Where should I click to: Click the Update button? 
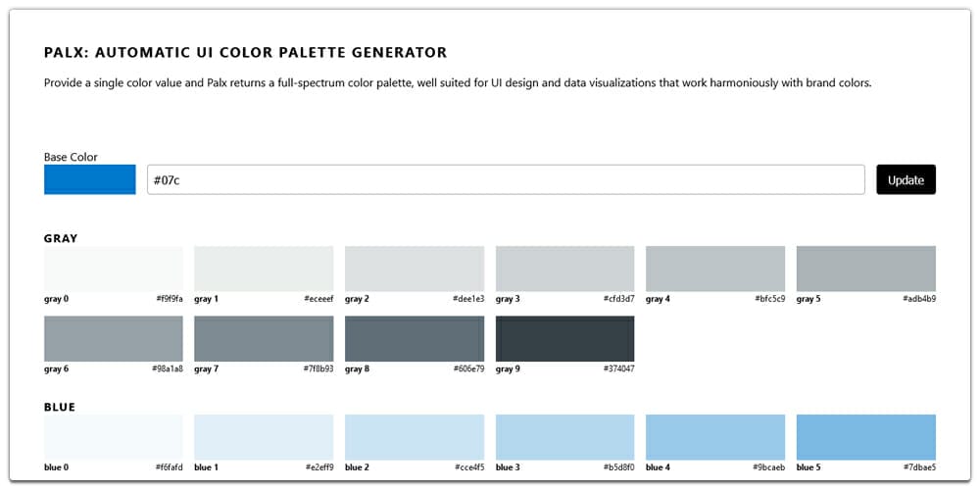906,180
